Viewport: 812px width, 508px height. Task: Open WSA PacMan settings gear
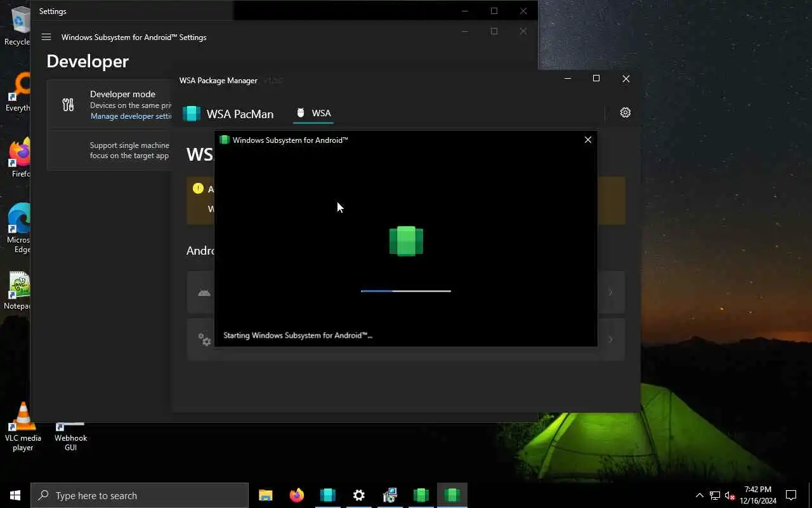(625, 112)
